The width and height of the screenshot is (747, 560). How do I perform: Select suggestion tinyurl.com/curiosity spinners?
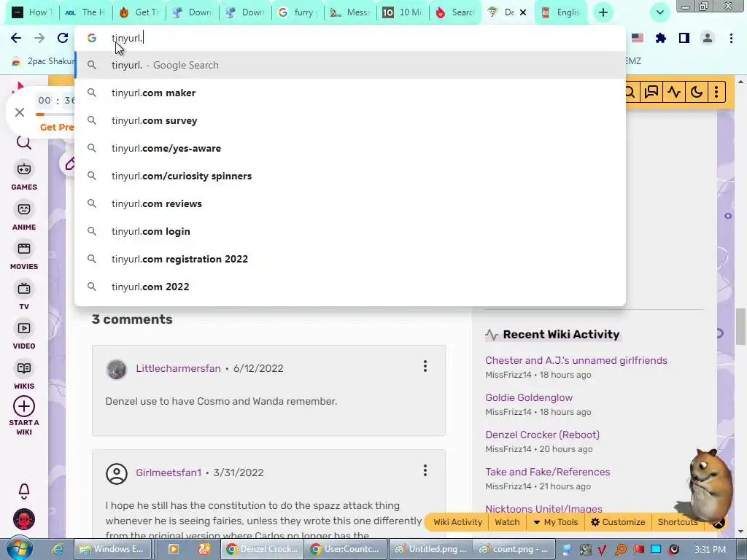(x=350, y=176)
